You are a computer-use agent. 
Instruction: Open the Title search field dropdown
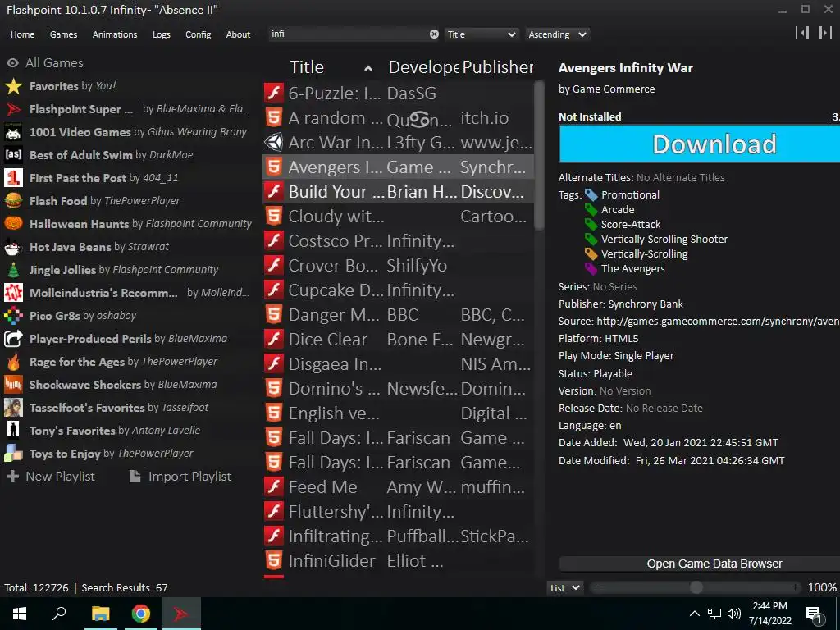pos(481,34)
